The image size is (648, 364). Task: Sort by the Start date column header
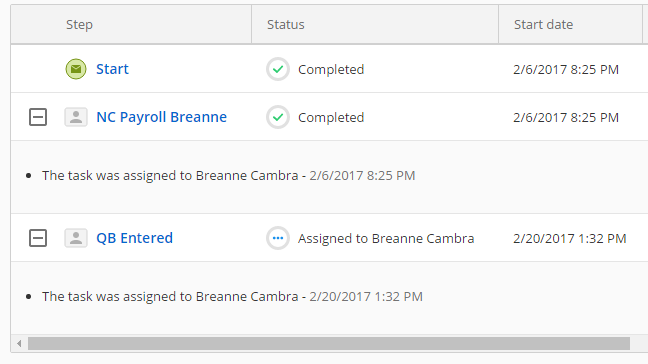[543, 24]
